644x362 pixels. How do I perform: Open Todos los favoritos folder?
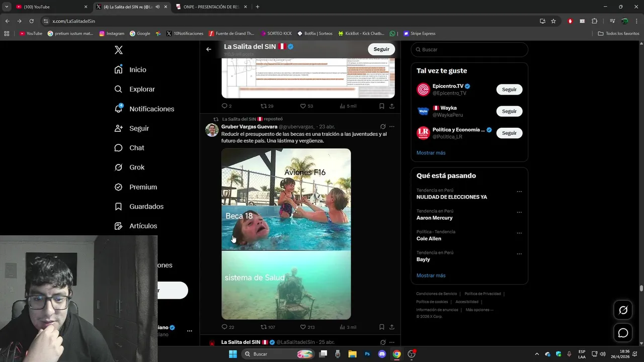tap(618, 34)
